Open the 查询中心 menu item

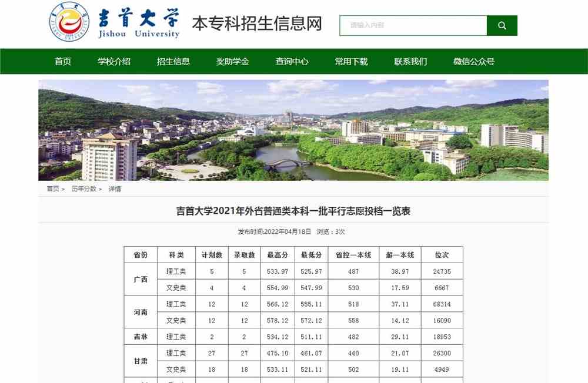point(292,62)
